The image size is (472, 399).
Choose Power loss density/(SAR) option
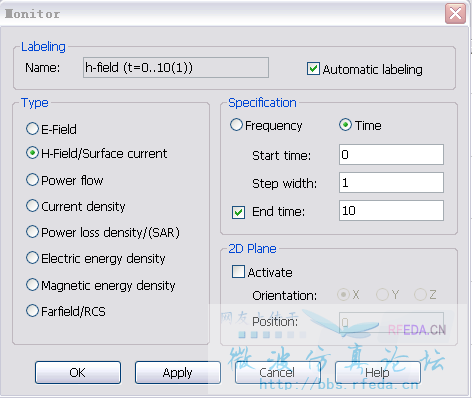point(32,232)
